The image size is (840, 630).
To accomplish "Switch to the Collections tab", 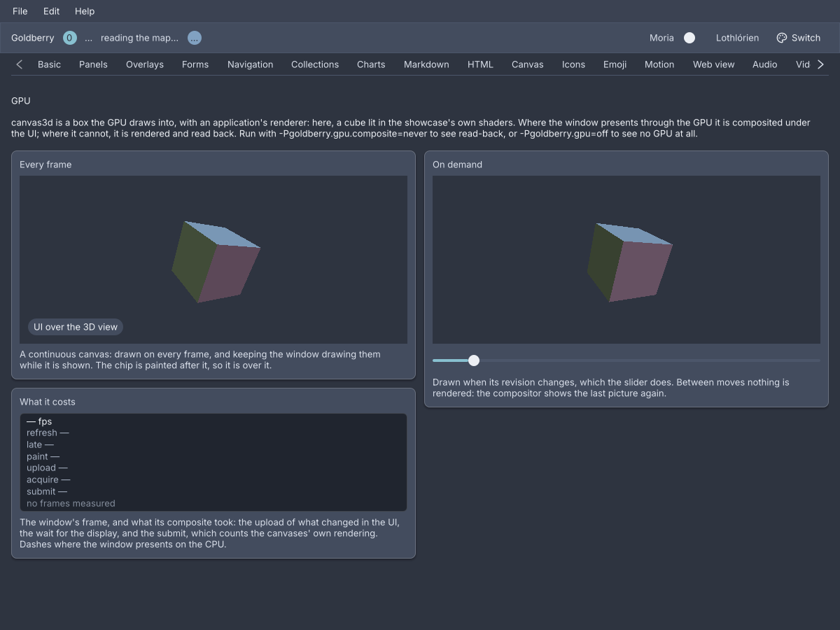I will tap(315, 64).
